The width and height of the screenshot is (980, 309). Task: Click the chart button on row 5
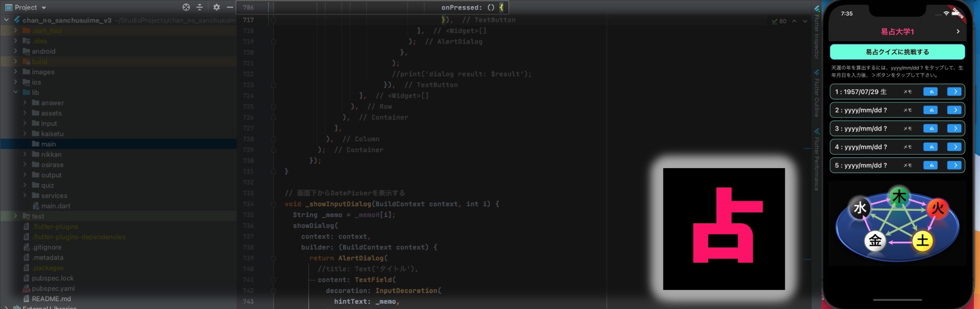tap(930, 165)
